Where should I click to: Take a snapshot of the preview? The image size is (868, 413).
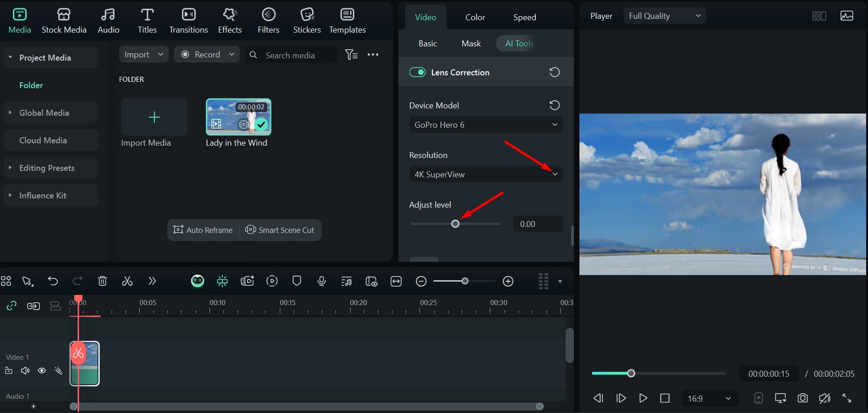[x=803, y=398]
